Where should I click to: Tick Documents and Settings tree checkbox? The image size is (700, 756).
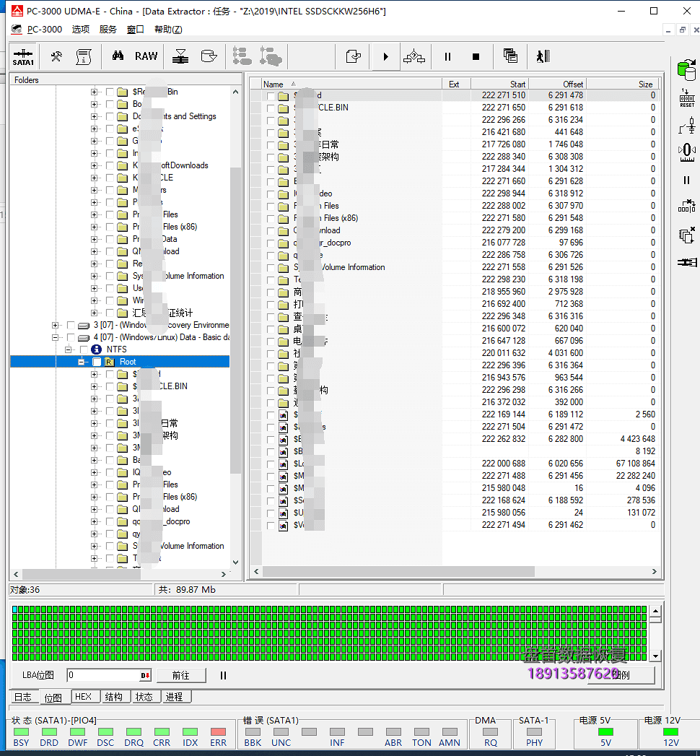[x=110, y=116]
